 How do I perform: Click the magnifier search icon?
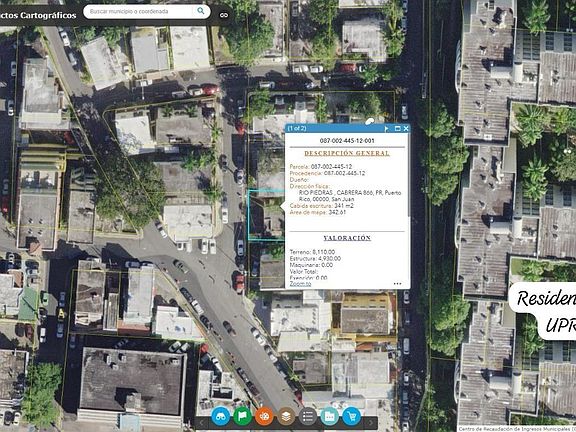(201, 11)
